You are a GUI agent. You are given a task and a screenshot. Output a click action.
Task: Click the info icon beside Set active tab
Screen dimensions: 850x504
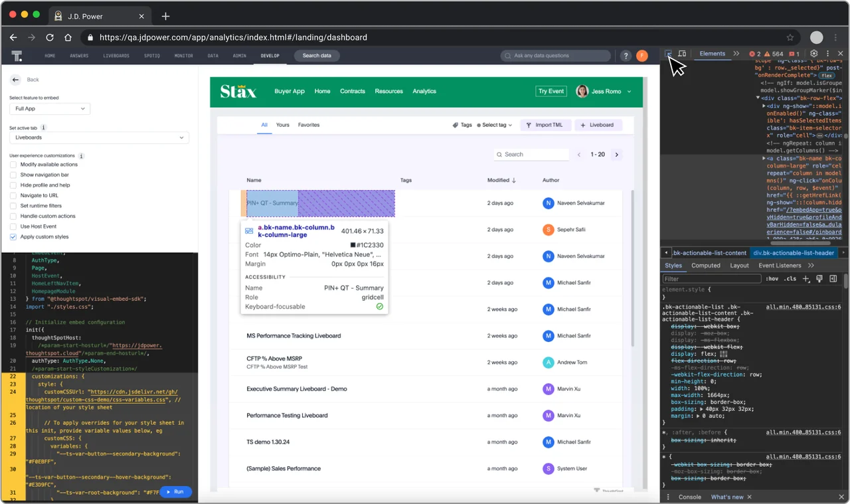pyautogui.click(x=44, y=127)
